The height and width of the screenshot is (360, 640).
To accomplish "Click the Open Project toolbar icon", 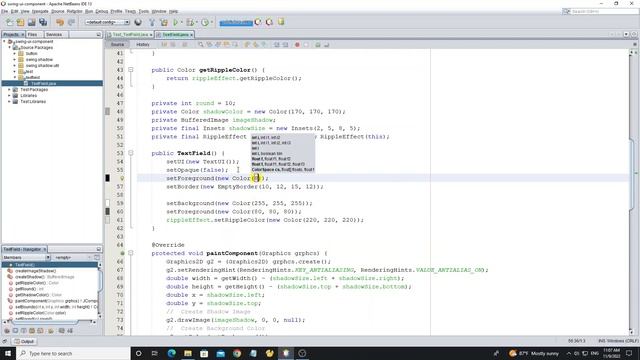I will point(31,22).
